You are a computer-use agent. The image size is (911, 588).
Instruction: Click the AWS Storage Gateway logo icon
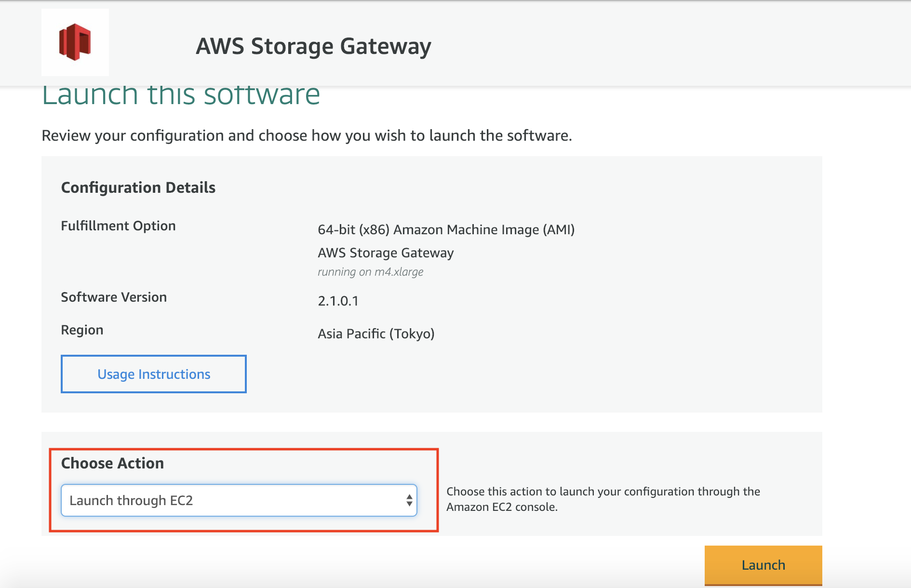pos(75,42)
